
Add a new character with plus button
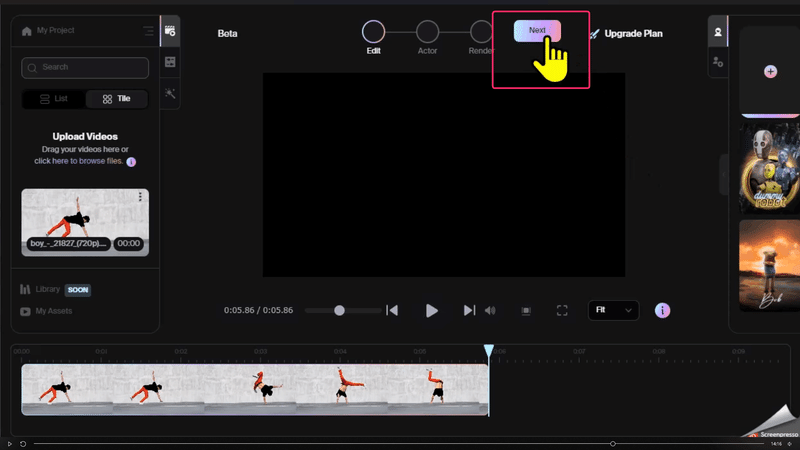point(770,71)
